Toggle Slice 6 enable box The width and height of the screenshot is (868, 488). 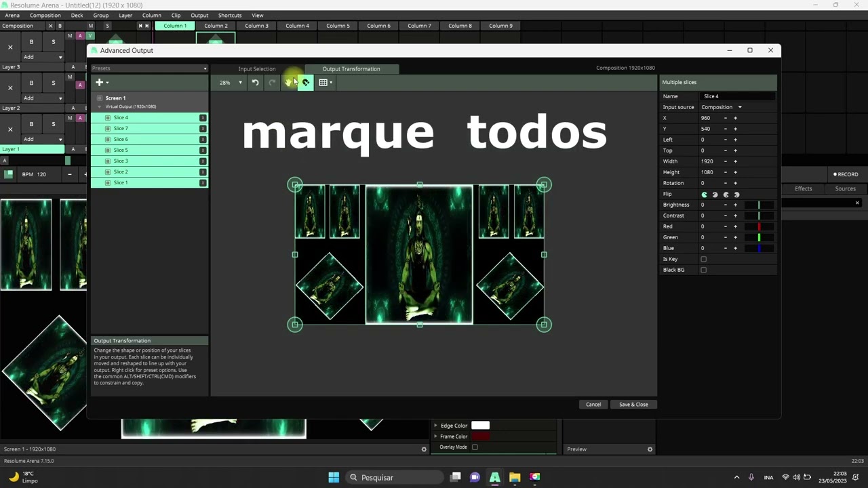tap(108, 140)
